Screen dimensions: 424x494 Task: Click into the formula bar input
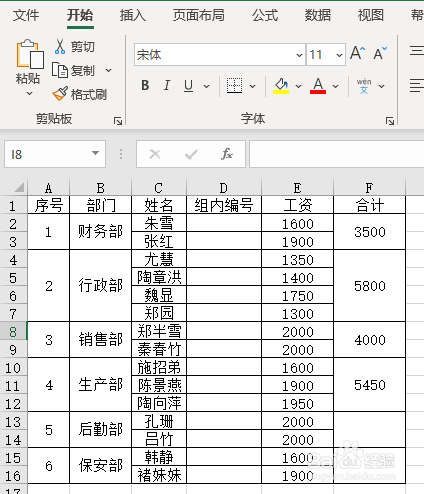(x=337, y=154)
